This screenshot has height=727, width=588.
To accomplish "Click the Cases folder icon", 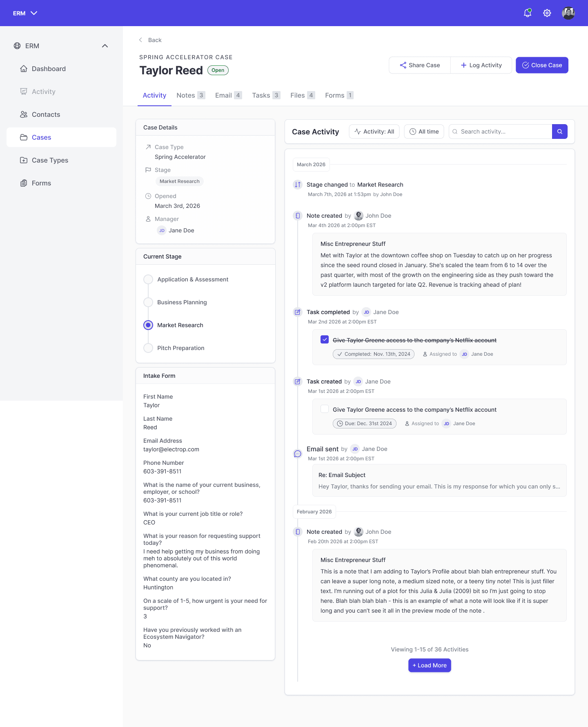I will pyautogui.click(x=24, y=137).
